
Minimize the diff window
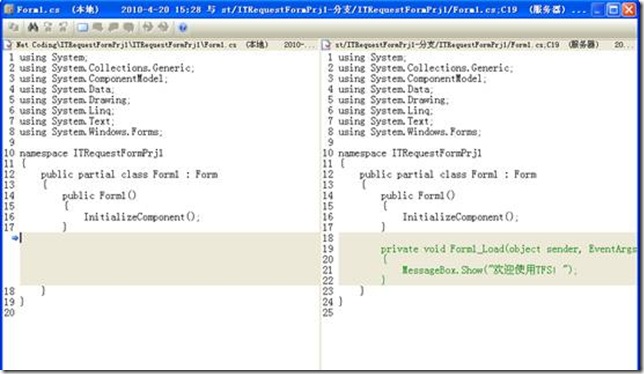pyautogui.click(x=599, y=9)
